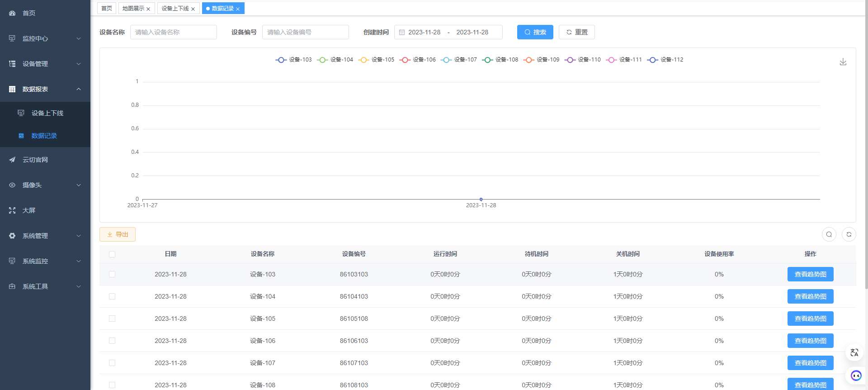Check the 设备-103 row checkbox
Screen dimensions: 868x390
coord(112,274)
